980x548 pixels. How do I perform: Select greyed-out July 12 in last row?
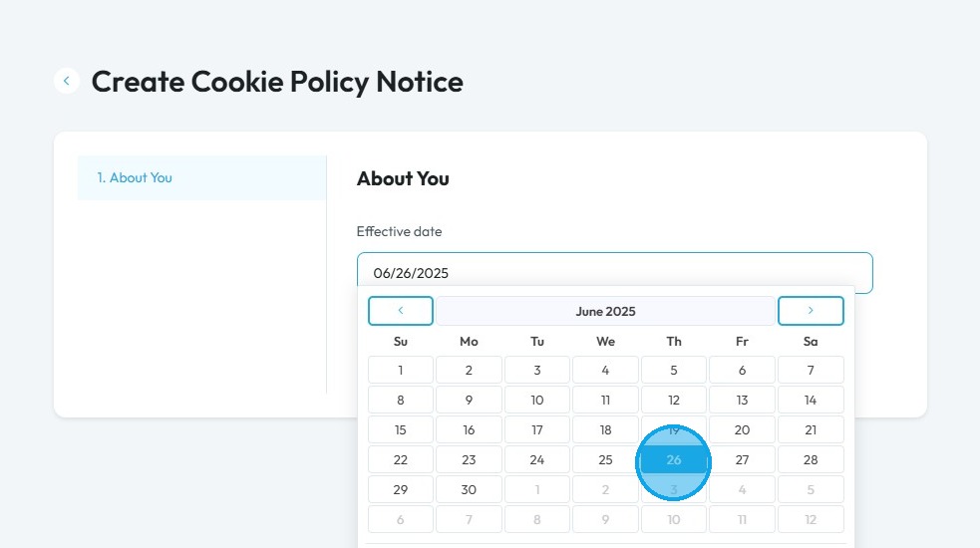tap(811, 519)
